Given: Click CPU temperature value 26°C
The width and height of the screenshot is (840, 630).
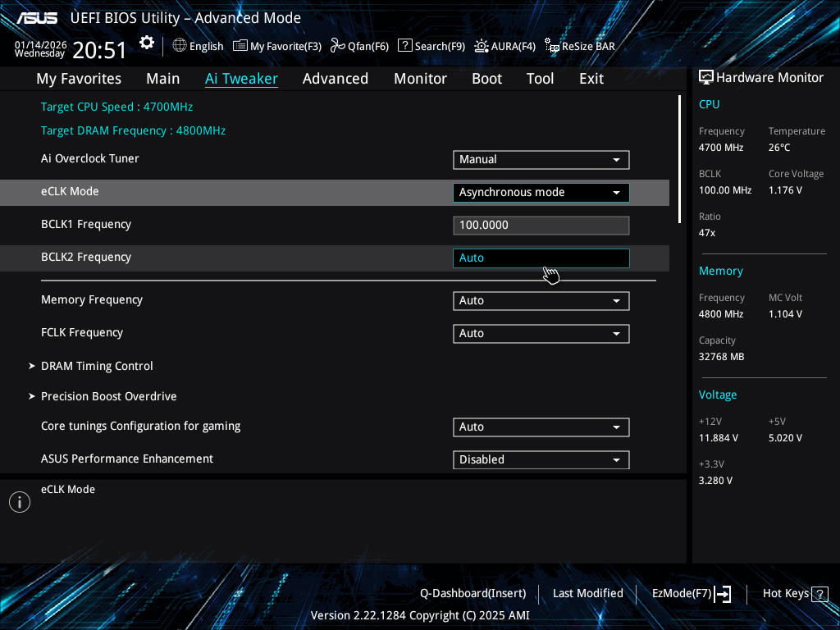Looking at the screenshot, I should coord(779,148).
